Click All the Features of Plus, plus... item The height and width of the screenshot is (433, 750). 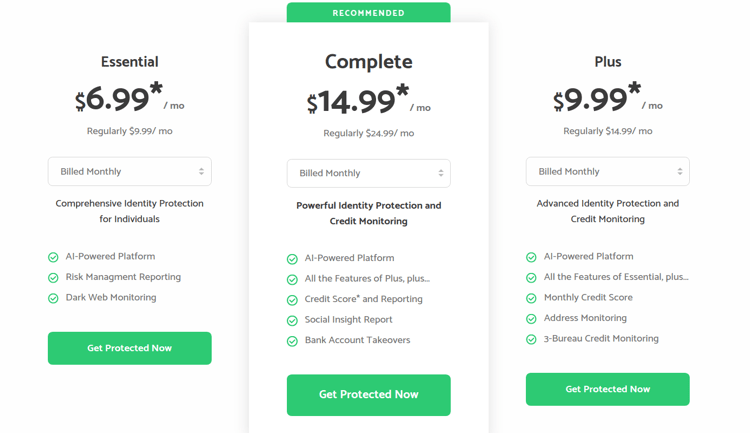pos(367,278)
